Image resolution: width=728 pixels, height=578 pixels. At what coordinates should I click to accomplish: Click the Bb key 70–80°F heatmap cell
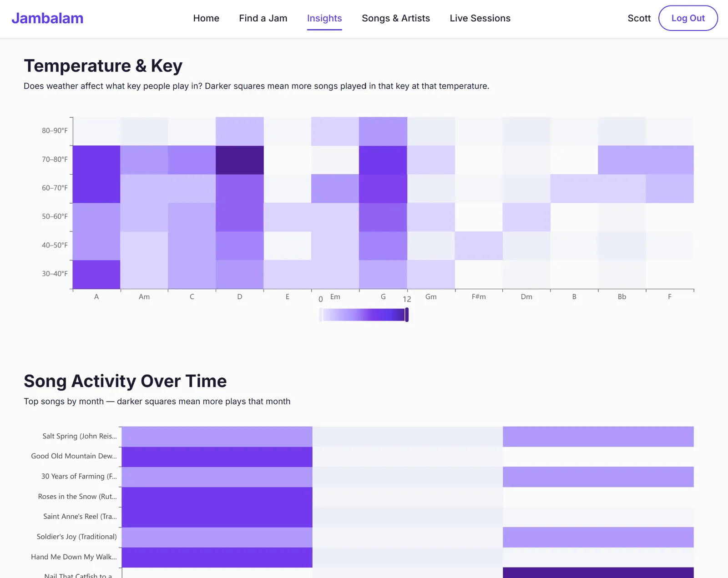click(622, 160)
